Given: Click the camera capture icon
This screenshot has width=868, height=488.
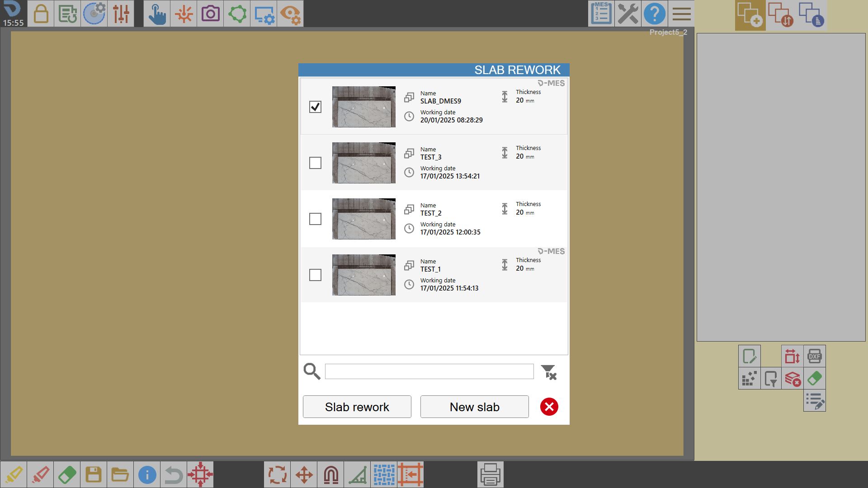Looking at the screenshot, I should tap(210, 14).
